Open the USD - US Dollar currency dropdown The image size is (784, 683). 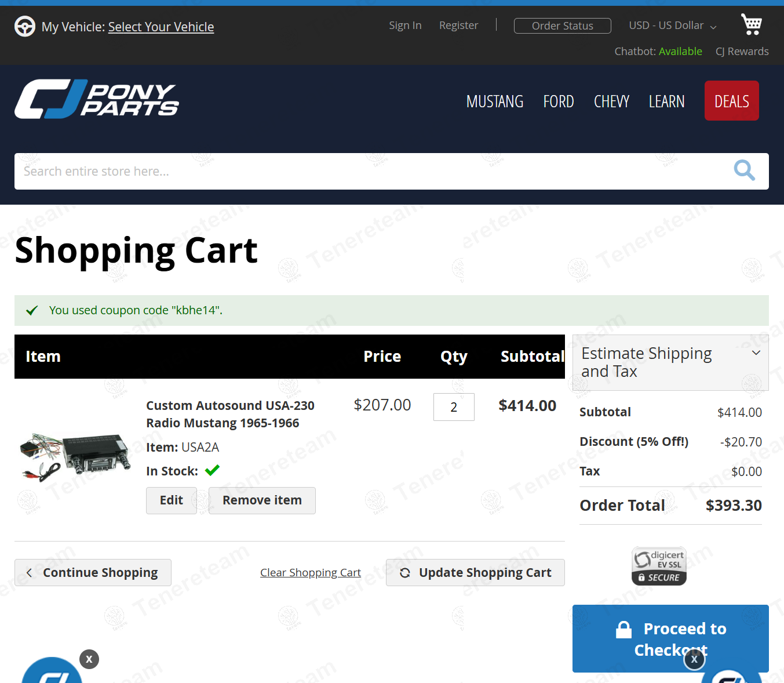coord(673,26)
